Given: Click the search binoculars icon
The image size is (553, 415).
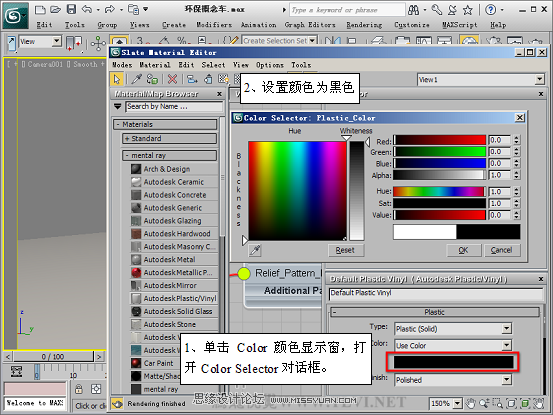Looking at the screenshot, I should pos(413,10).
